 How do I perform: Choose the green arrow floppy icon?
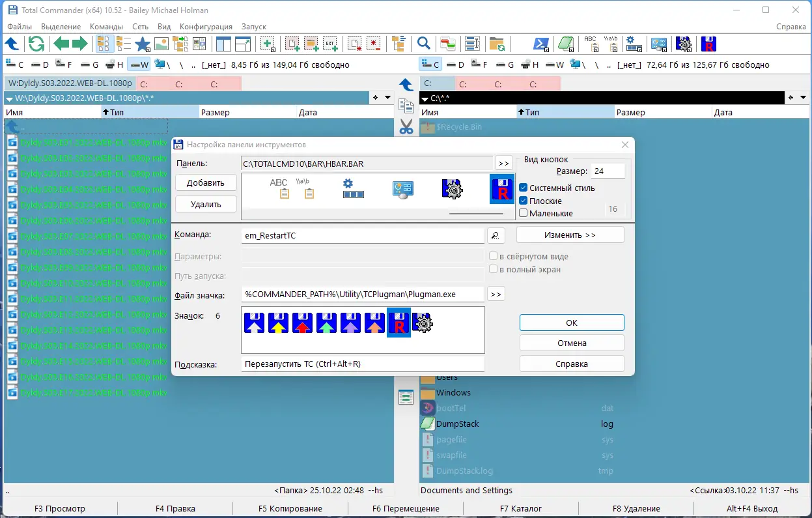pyautogui.click(x=327, y=323)
